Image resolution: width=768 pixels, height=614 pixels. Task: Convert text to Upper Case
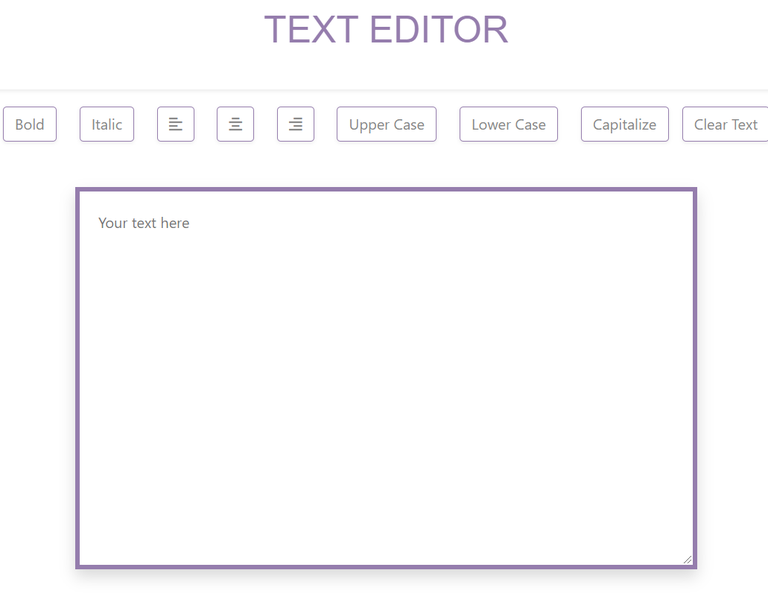pos(386,124)
